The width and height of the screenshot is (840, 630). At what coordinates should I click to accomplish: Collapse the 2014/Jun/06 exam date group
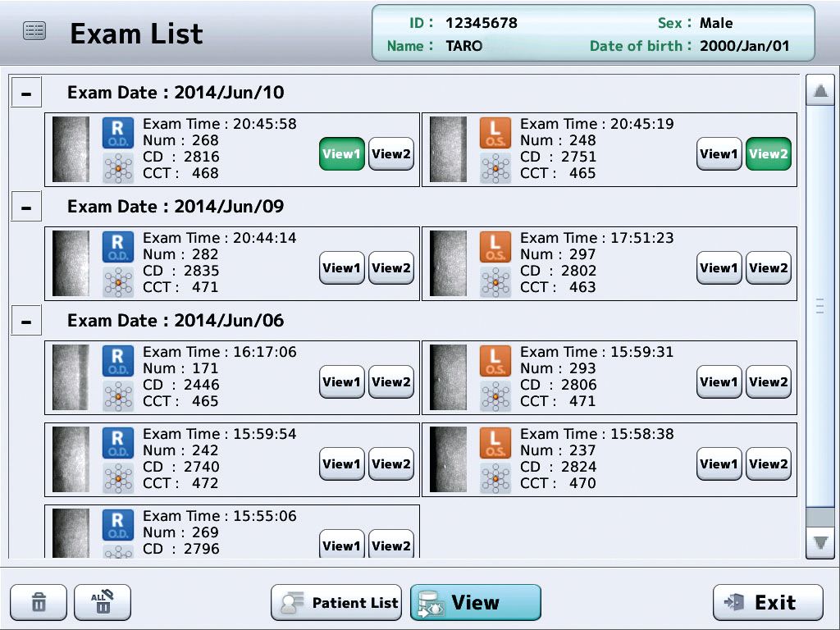coord(26,322)
